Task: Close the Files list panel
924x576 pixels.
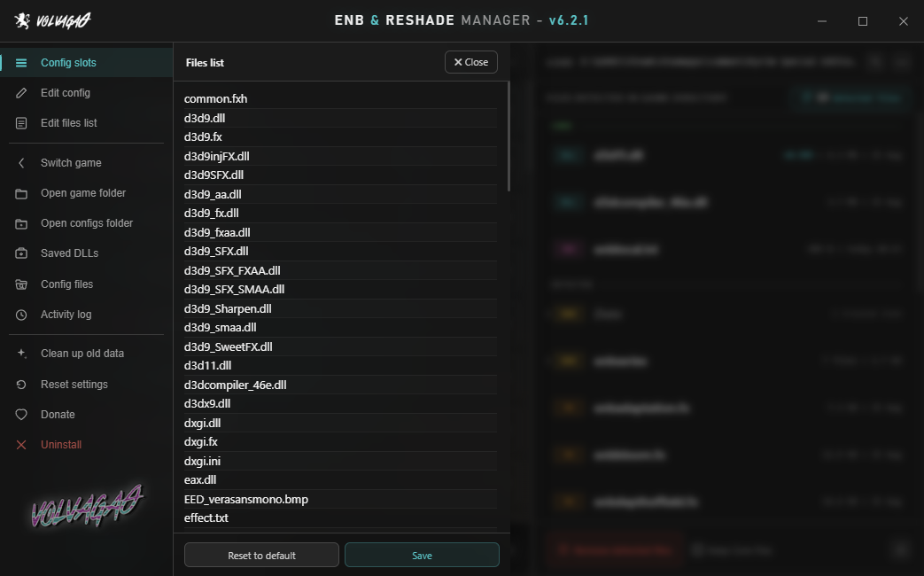Action: click(470, 62)
